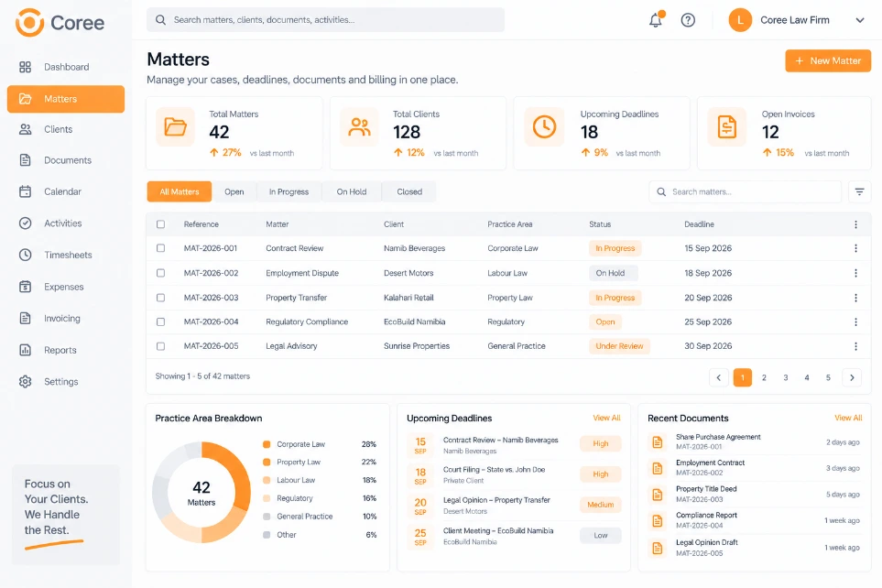Click the Total Clients people icon

tap(359, 126)
